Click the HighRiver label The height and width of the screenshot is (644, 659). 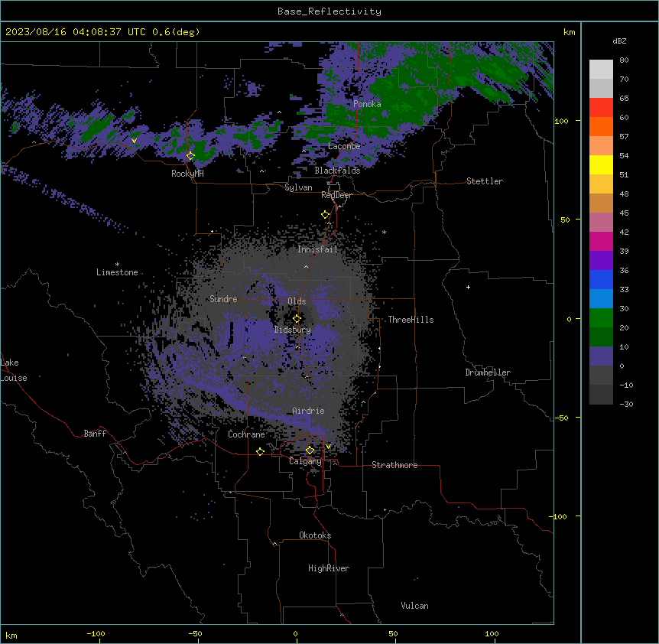pyautogui.click(x=329, y=568)
